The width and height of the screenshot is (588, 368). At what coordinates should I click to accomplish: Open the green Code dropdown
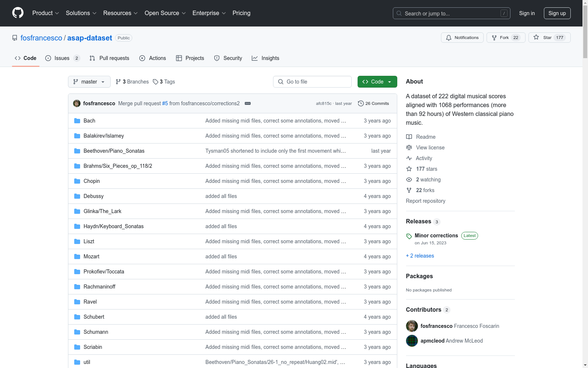tap(377, 82)
